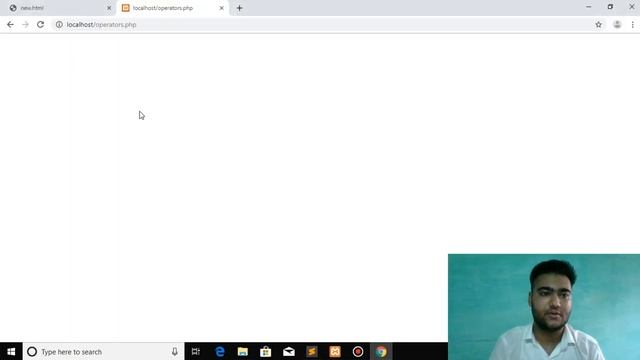Open File Explorer from taskbar

242,351
